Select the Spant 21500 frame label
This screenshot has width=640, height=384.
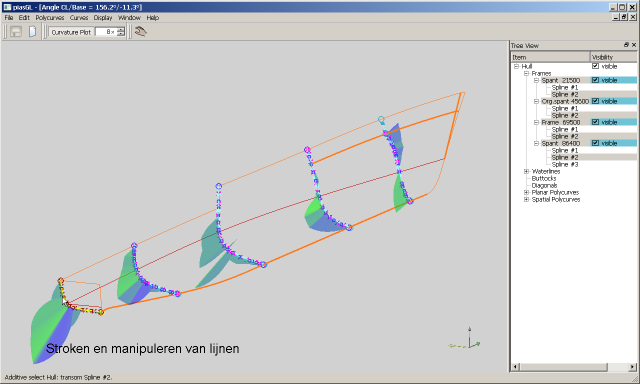click(x=560, y=80)
